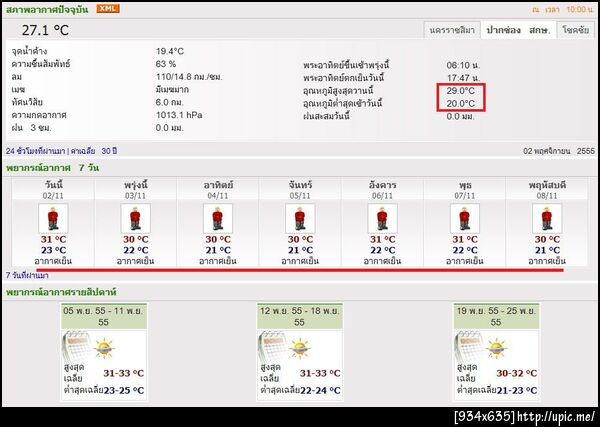The image size is (600, 427).
Task: Select the weather icon for 04/11
Action: 218,218
